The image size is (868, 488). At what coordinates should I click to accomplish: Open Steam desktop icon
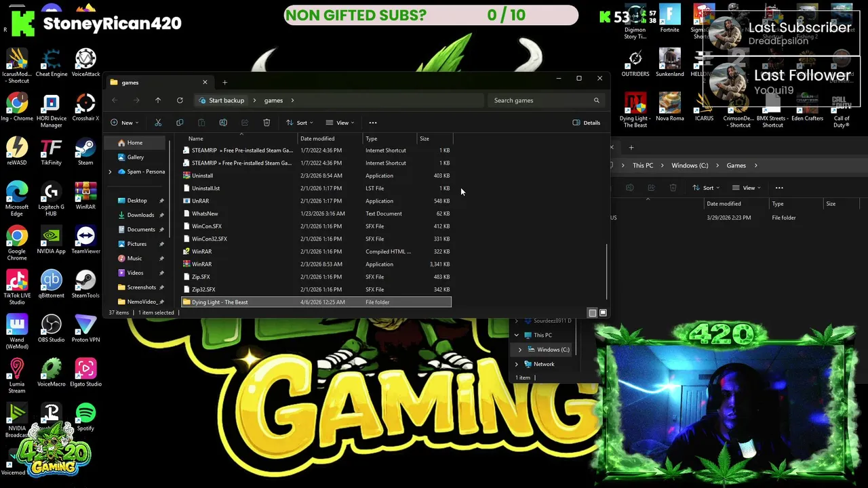pyautogui.click(x=85, y=152)
